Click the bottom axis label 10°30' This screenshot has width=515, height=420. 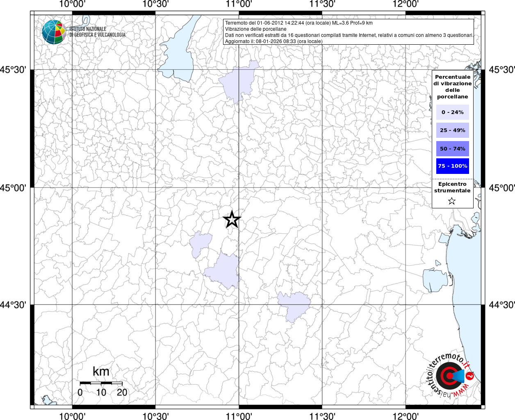[x=155, y=416]
